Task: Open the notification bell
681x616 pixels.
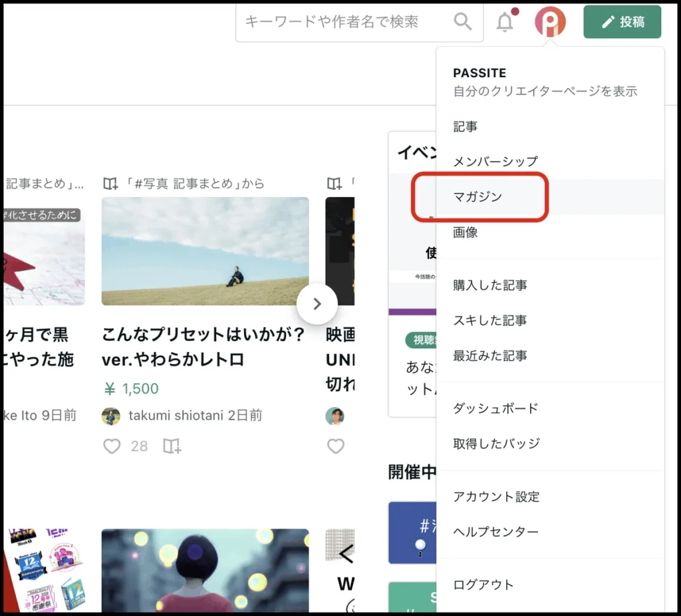Action: [x=505, y=22]
